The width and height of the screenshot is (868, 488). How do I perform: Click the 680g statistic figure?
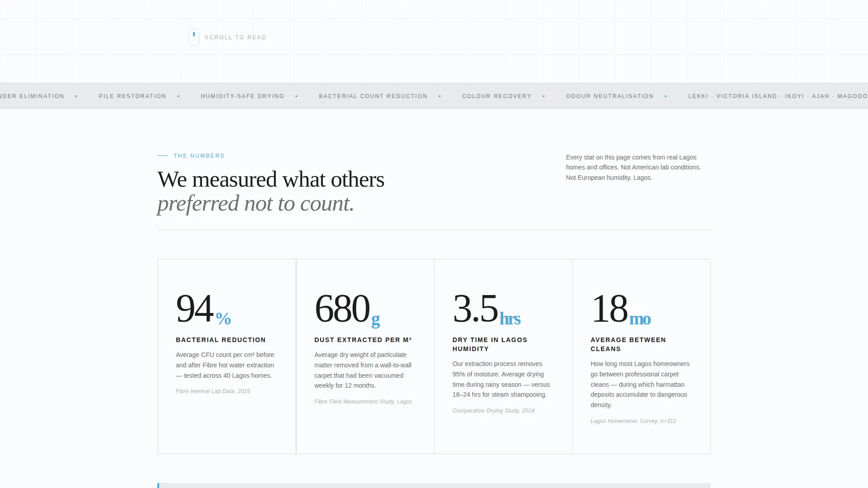tap(347, 309)
